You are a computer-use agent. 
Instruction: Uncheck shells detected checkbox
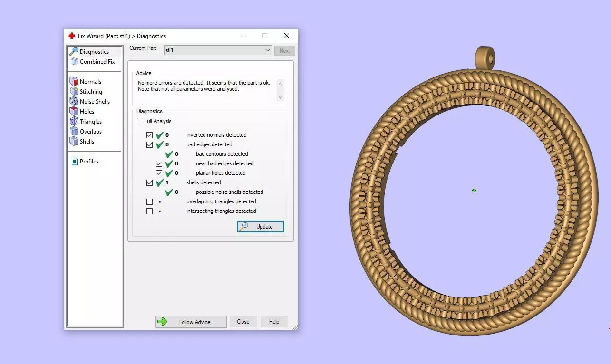pos(149,182)
